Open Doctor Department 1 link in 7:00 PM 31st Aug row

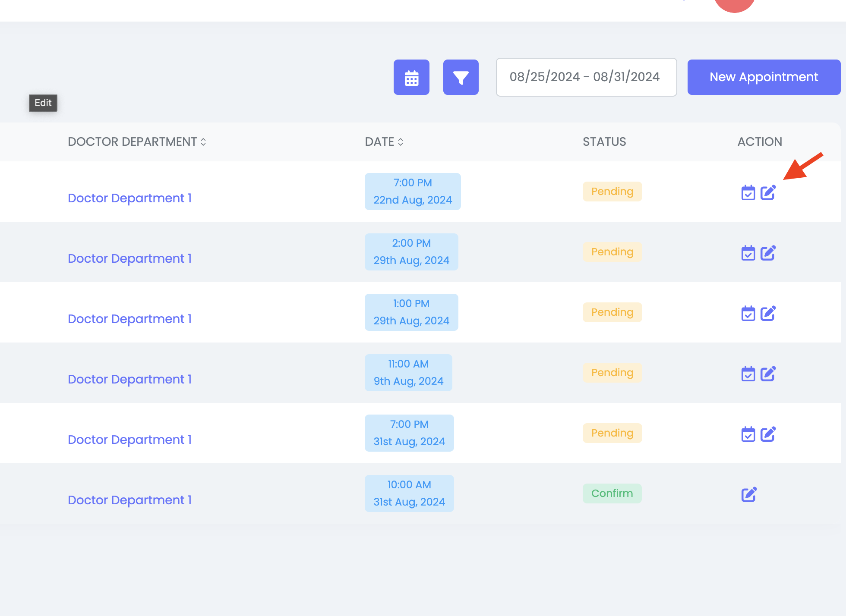(129, 440)
